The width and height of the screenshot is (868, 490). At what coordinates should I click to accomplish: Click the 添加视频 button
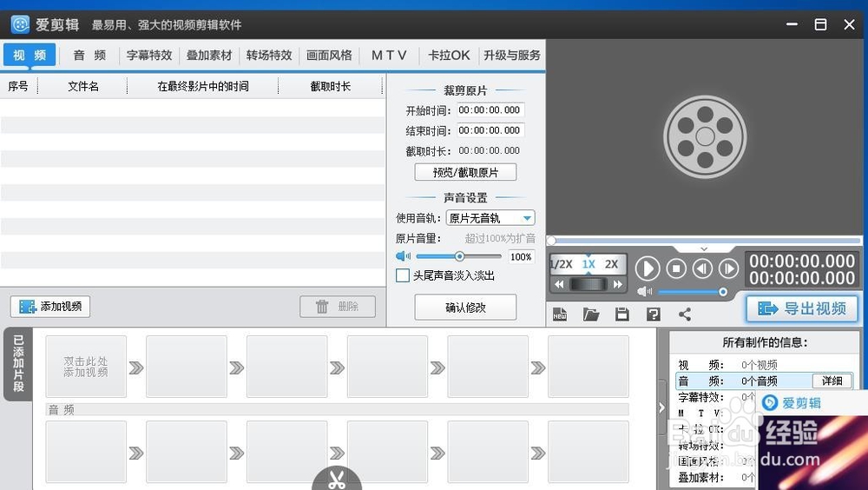click(50, 307)
